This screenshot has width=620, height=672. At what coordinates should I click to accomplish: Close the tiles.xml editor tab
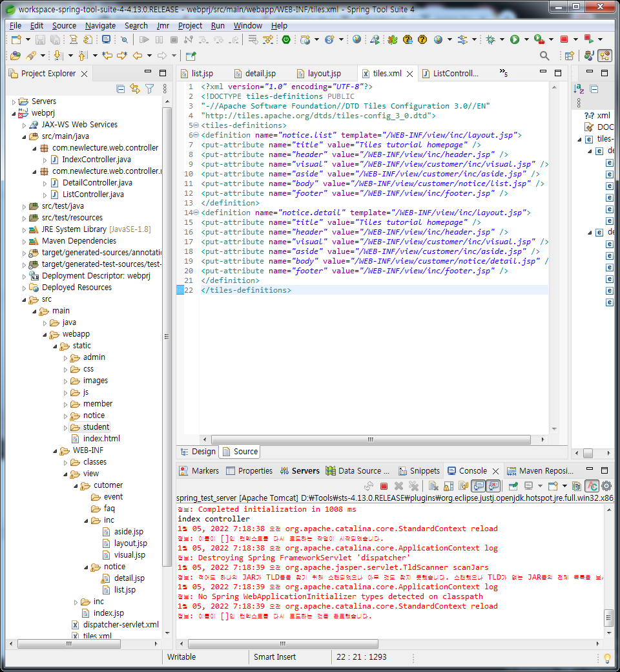[x=409, y=74]
